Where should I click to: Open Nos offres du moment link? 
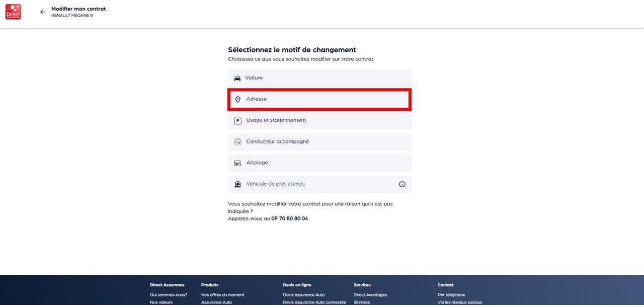[x=222, y=295]
